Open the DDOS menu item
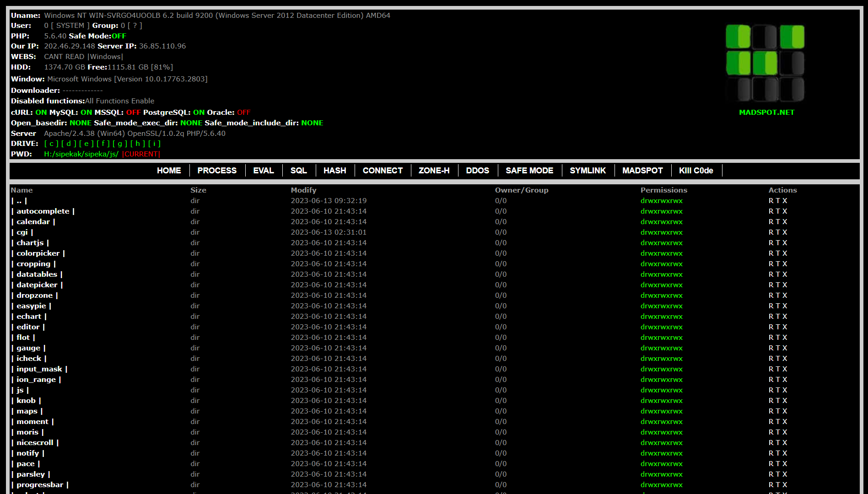This screenshot has height=494, width=868. point(477,171)
